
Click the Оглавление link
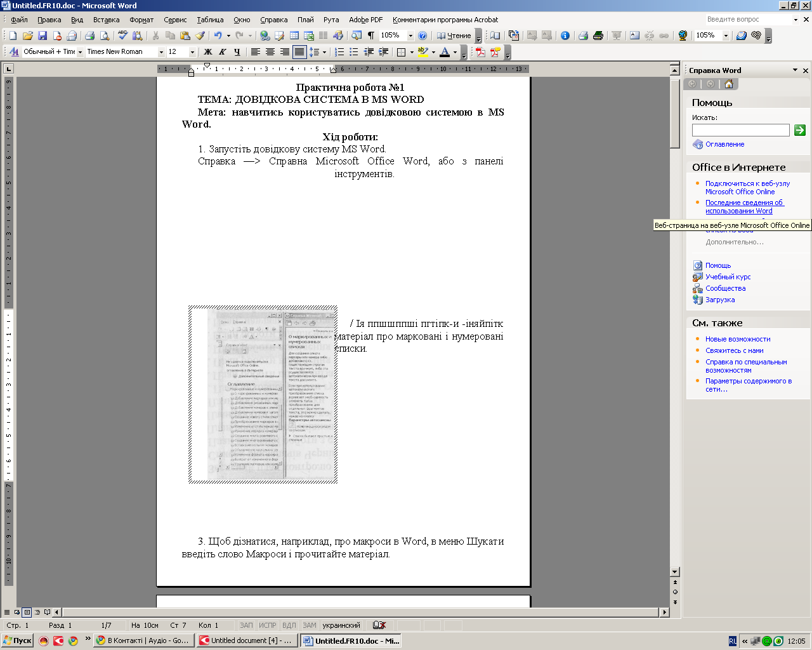pos(724,144)
